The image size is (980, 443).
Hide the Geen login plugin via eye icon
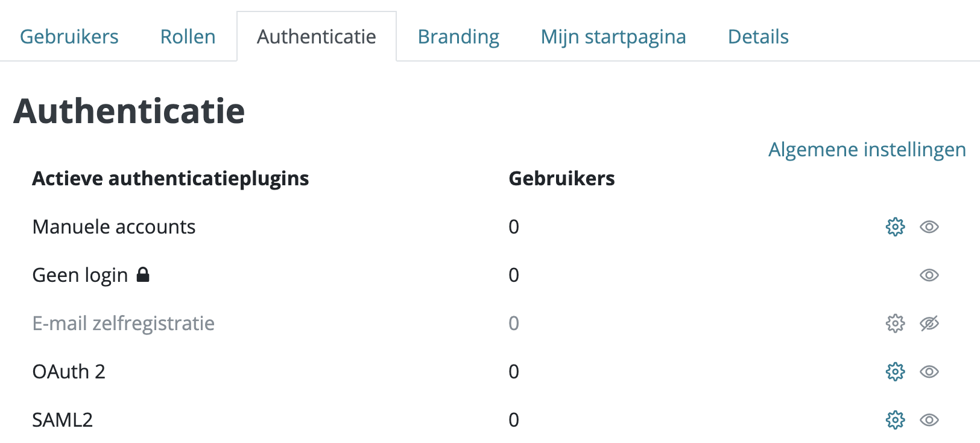click(x=929, y=275)
